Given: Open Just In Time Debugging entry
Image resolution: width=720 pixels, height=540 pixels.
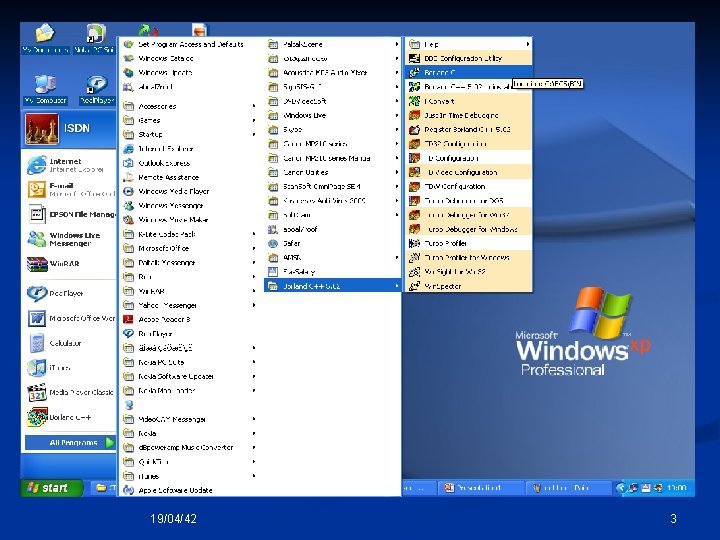Looking at the screenshot, I should pos(468,115).
